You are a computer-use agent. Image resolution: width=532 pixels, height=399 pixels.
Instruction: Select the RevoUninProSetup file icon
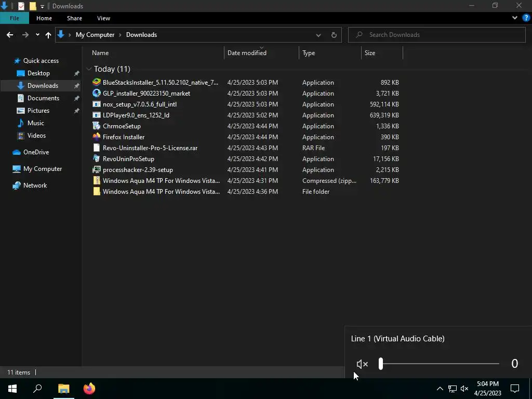(97, 158)
